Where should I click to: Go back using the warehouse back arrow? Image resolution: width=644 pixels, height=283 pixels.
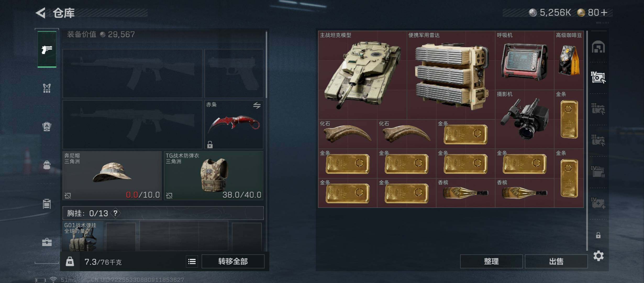point(41,13)
